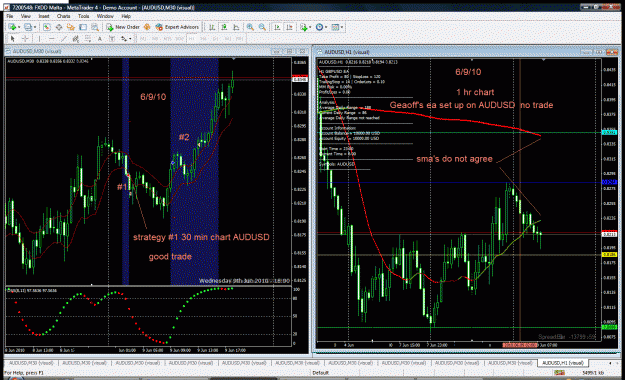The height and width of the screenshot is (380, 625).
Task: Select the Crosshair tool
Action: pos(25,39)
